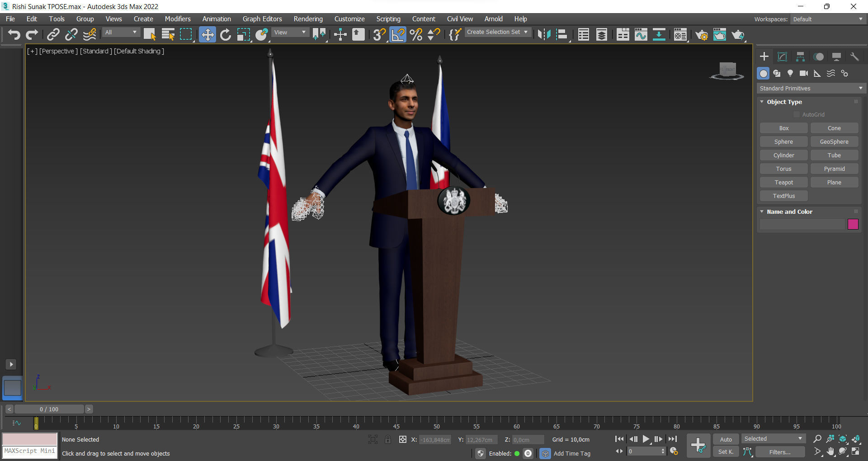
Task: Toggle 3D Snaps
Action: coord(379,35)
